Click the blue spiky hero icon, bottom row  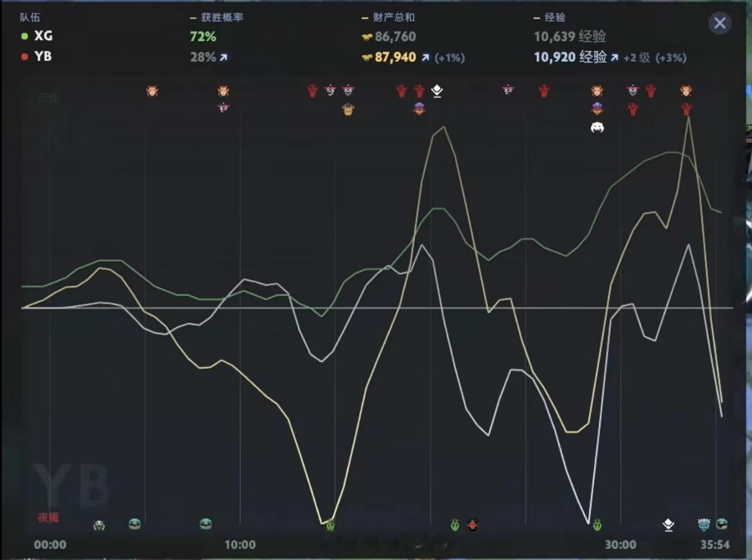click(x=704, y=524)
